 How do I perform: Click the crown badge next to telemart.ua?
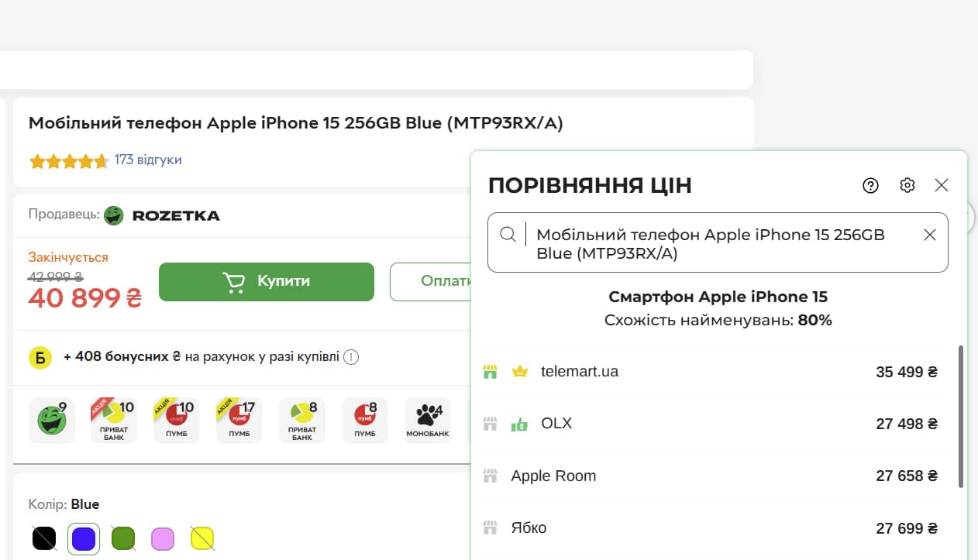[521, 371]
